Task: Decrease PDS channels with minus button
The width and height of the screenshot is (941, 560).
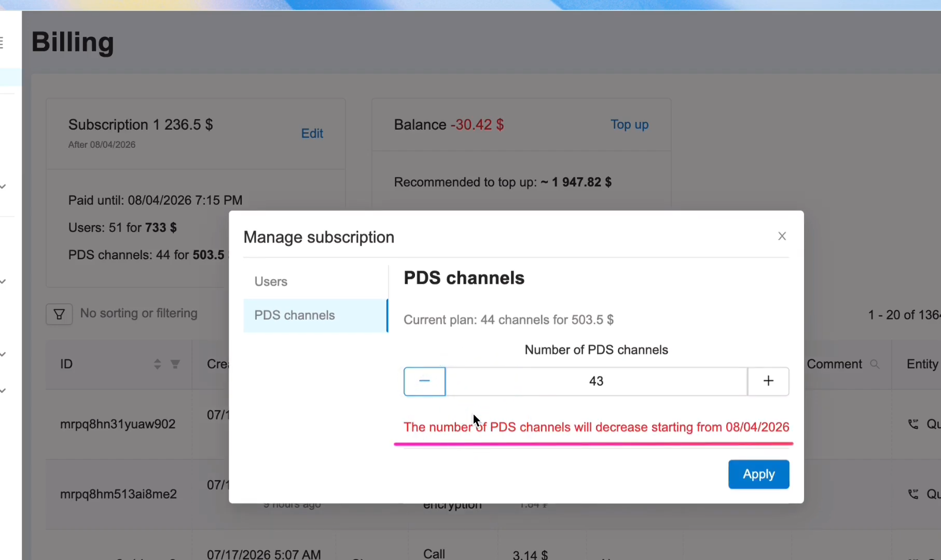Action: 424,381
